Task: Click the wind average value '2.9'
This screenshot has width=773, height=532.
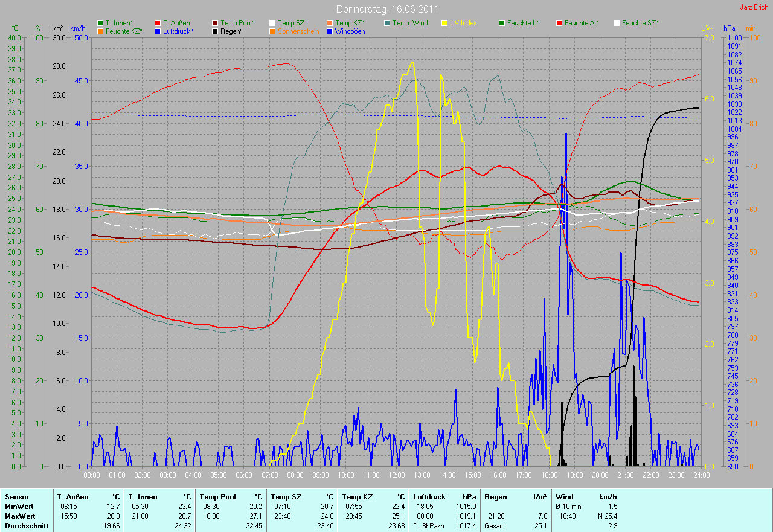Action: pos(612,526)
